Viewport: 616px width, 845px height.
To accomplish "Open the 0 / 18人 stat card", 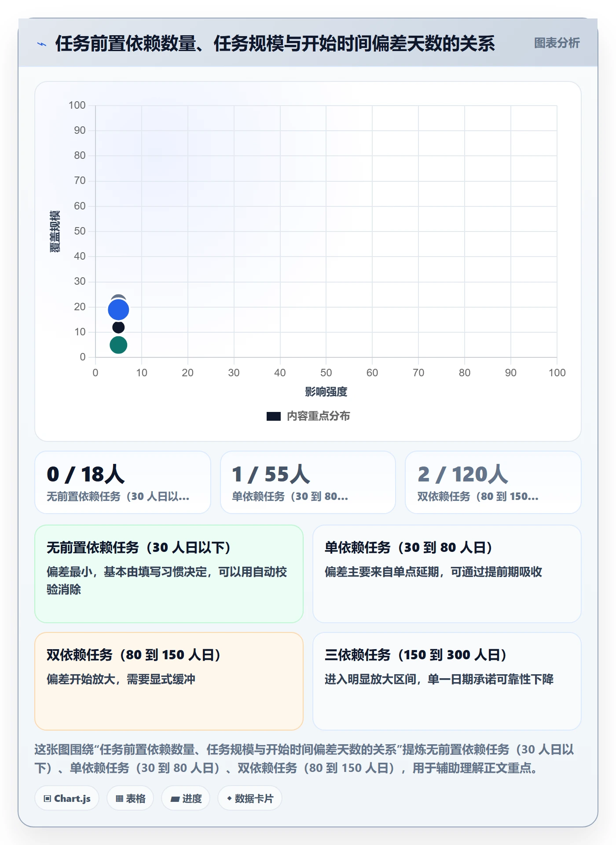I will pyautogui.click(x=123, y=482).
